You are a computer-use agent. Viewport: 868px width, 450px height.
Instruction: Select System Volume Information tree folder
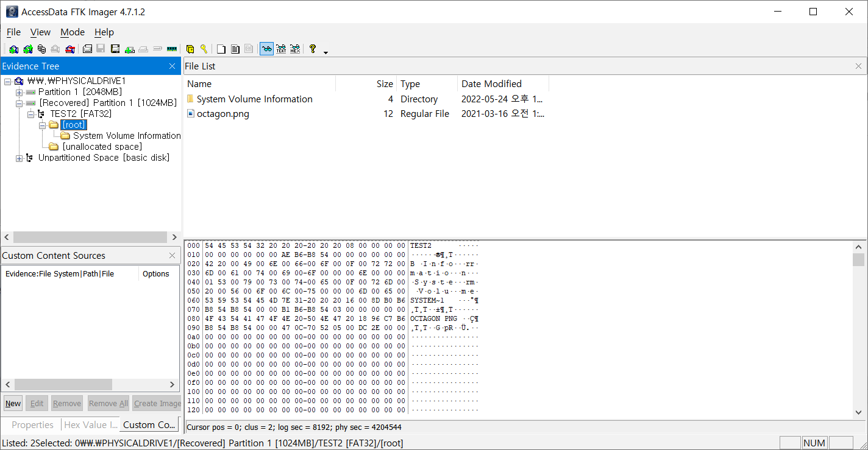point(127,136)
